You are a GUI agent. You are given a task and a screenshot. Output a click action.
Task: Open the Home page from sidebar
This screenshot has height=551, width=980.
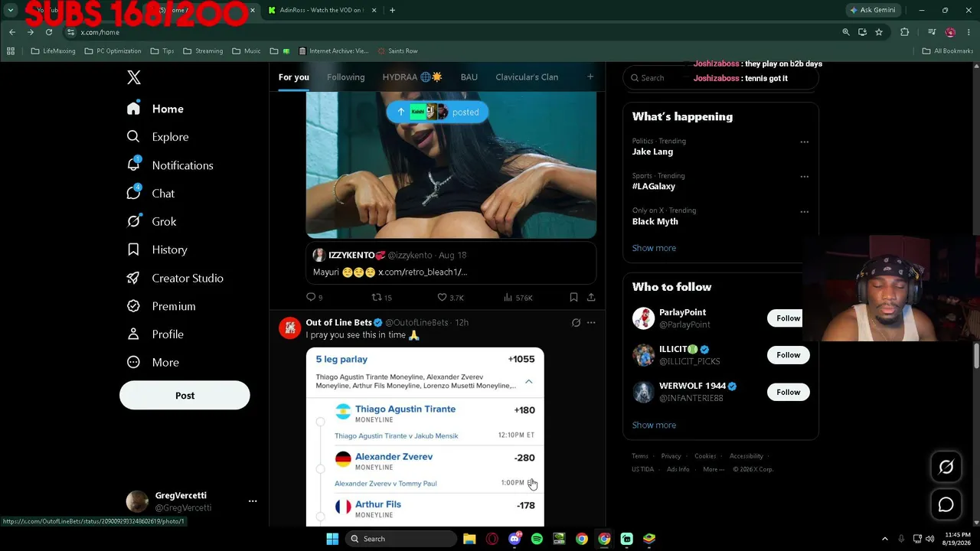click(x=155, y=109)
